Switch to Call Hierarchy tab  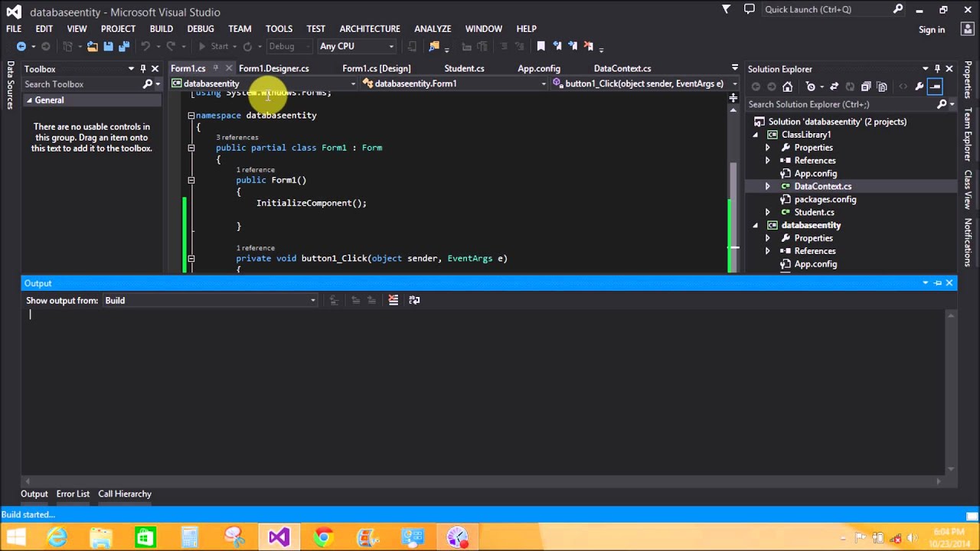coord(125,494)
